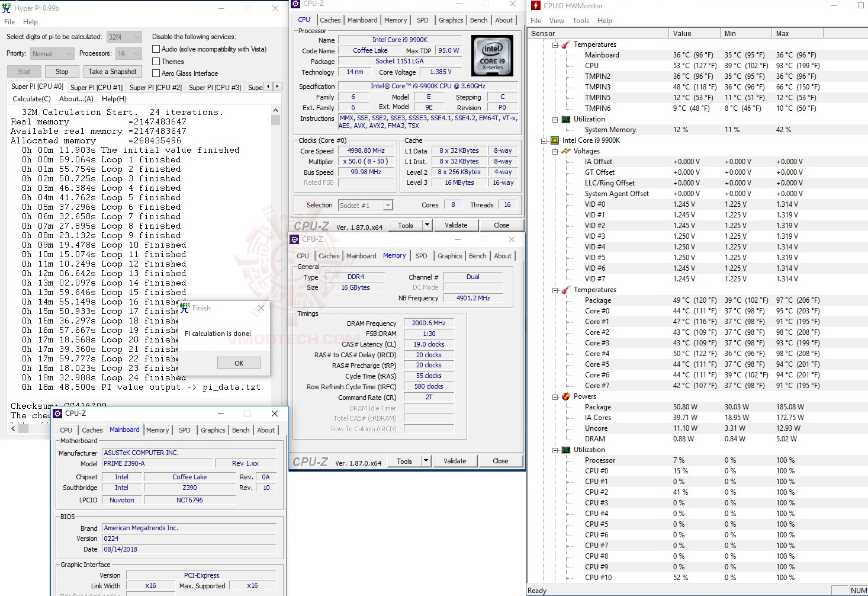Collapse the Powers tree node
Viewport: 868px width, 596px height.
coord(555,396)
